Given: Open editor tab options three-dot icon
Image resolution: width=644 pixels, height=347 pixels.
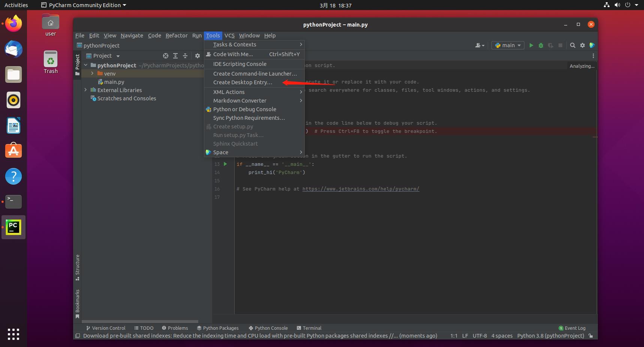Looking at the screenshot, I should [x=593, y=56].
